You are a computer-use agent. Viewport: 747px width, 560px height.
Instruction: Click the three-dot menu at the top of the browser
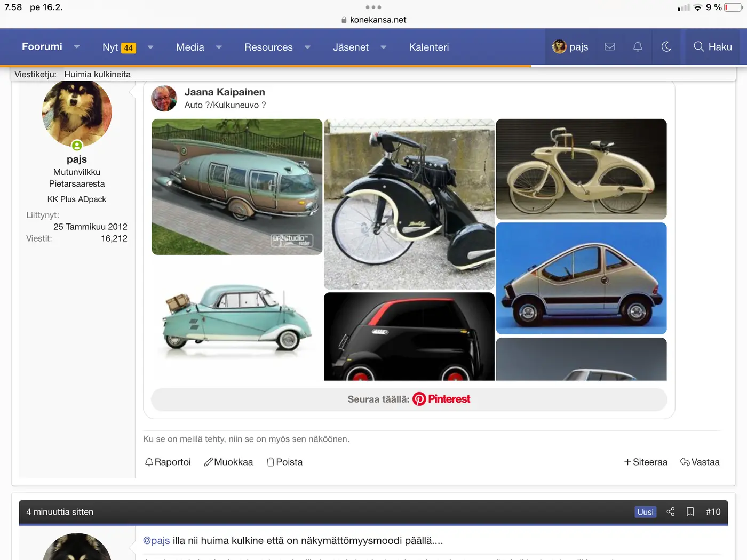tap(373, 7)
